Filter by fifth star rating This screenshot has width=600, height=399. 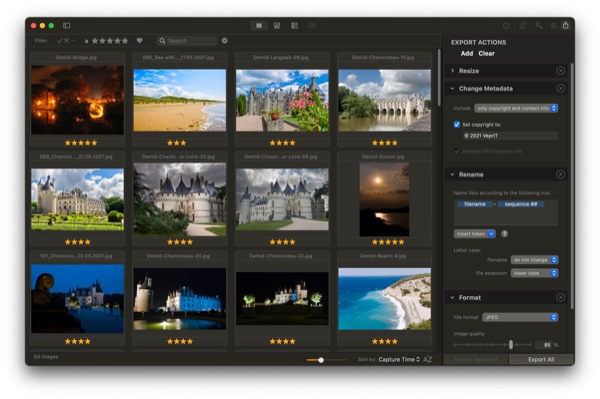point(125,41)
